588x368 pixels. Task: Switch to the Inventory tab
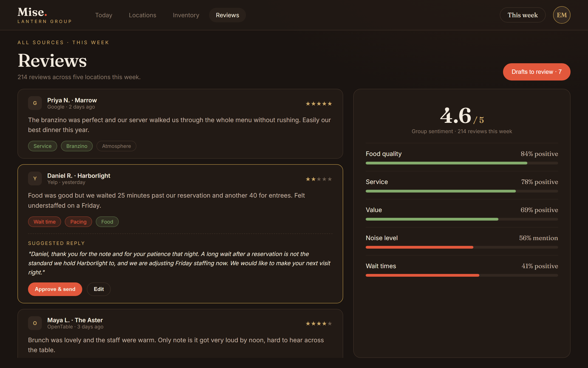(x=186, y=15)
